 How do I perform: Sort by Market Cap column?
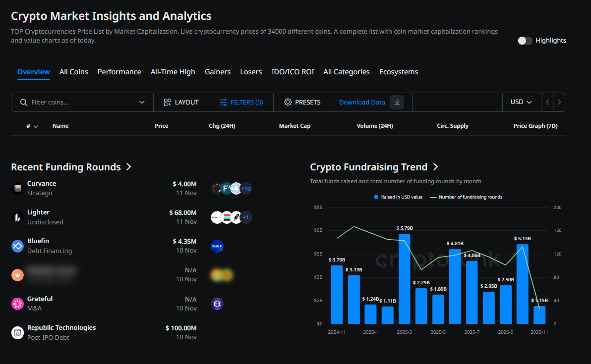tap(295, 126)
